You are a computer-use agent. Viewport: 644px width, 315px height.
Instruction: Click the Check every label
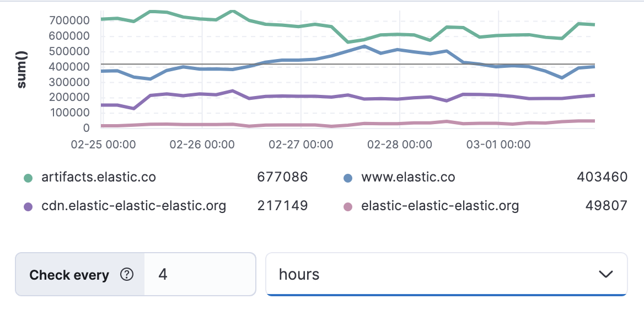tap(69, 275)
